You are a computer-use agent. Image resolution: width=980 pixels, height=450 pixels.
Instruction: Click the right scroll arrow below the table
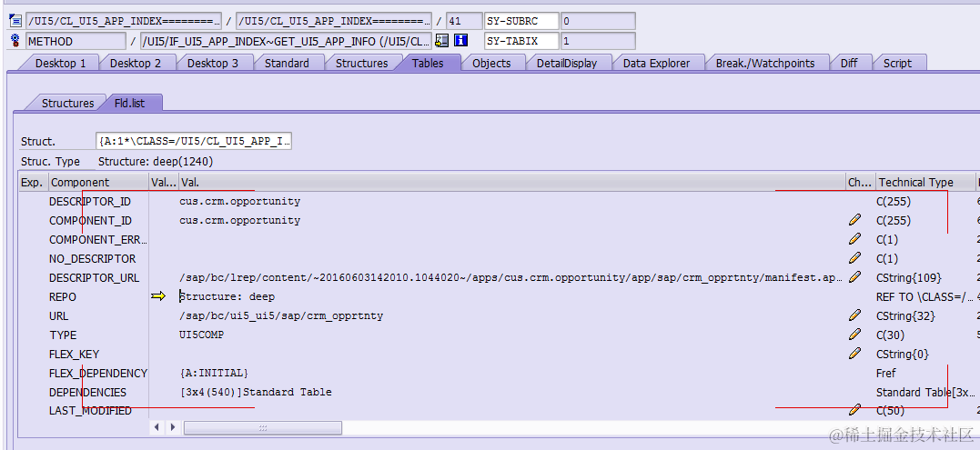point(173,427)
